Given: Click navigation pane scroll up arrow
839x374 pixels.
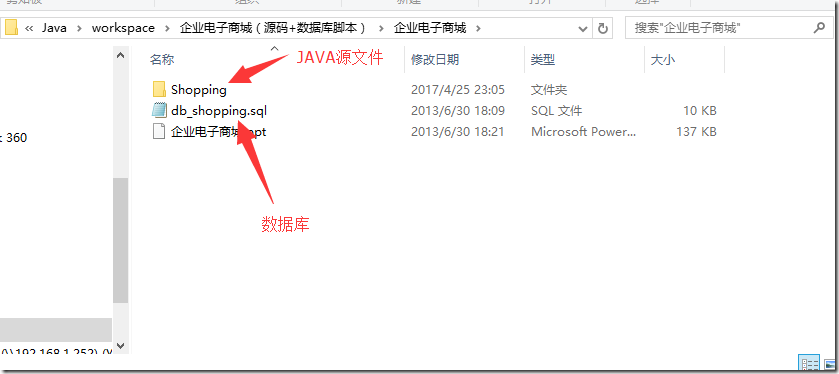Looking at the screenshot, I should (120, 55).
